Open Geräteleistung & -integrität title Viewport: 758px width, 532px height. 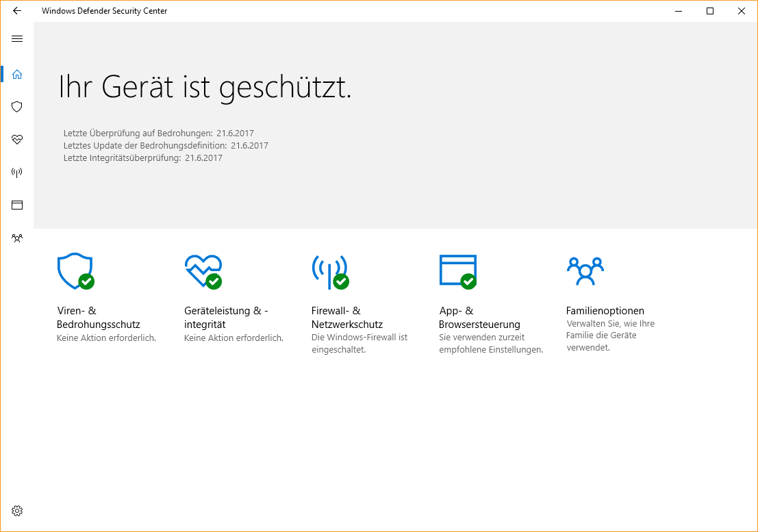click(226, 318)
